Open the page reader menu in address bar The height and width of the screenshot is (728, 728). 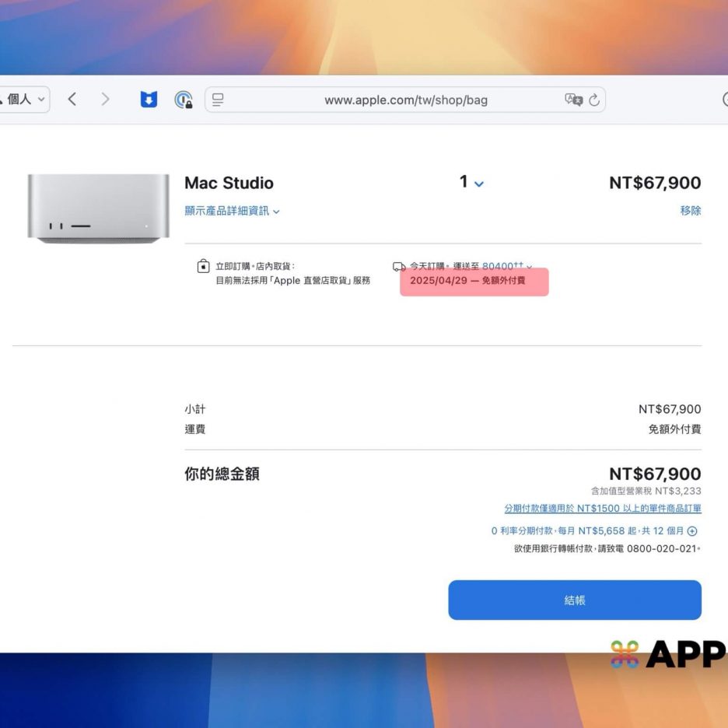[x=218, y=100]
